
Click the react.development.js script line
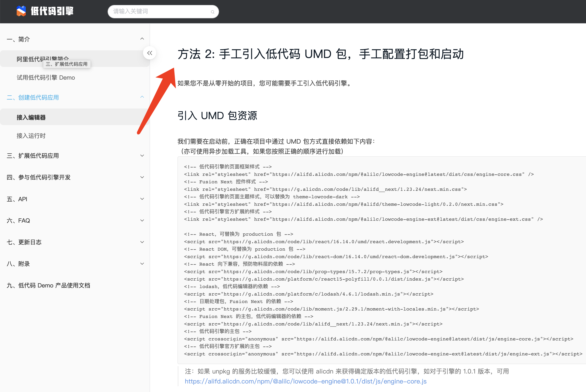[x=324, y=242]
